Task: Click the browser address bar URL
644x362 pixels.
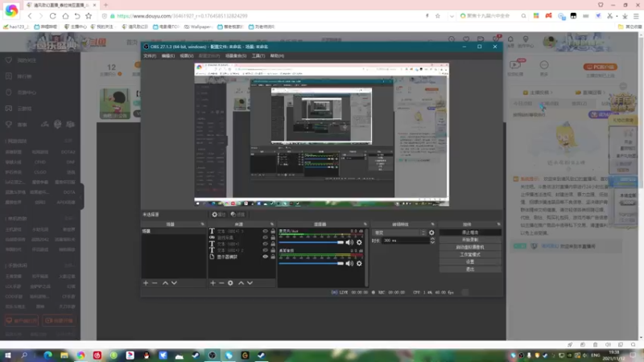Action: 182,16
